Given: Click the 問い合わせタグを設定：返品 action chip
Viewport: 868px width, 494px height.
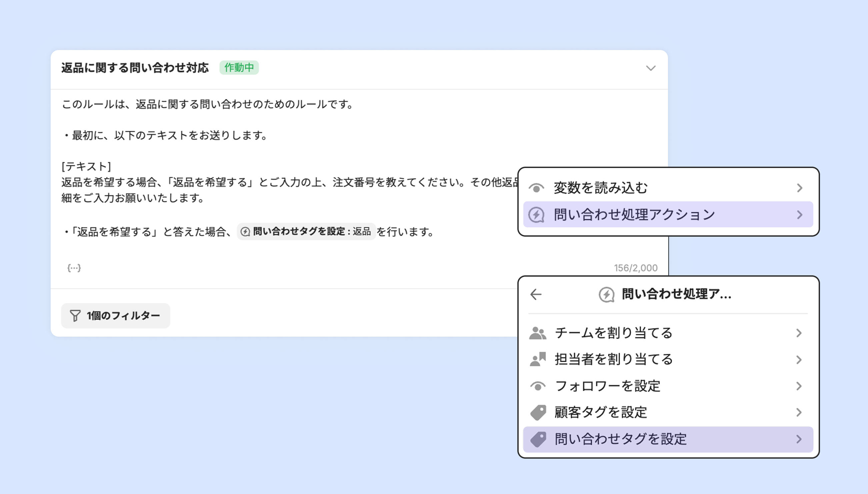Looking at the screenshot, I should click(x=306, y=232).
